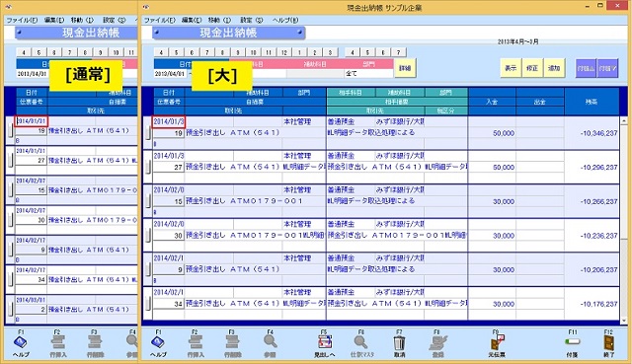632x364 pixels.
Task: Open 設定 menu in the right window
Action: 252,20
